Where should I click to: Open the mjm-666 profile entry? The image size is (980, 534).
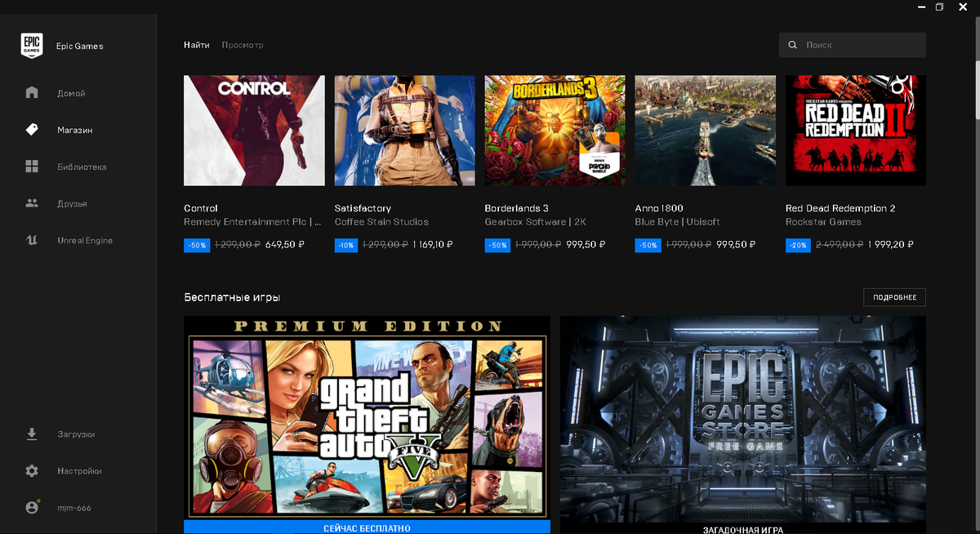[74, 508]
